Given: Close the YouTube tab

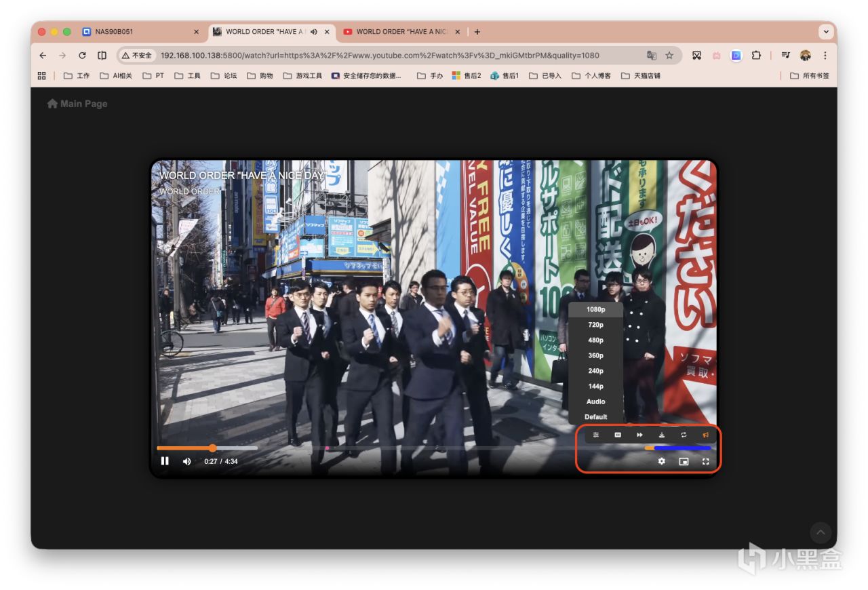Looking at the screenshot, I should [458, 32].
